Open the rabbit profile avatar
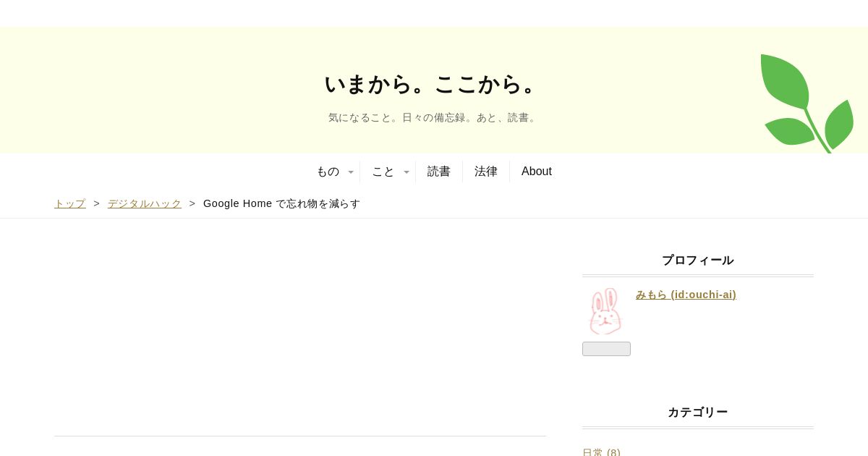The image size is (868, 456). 605,311
